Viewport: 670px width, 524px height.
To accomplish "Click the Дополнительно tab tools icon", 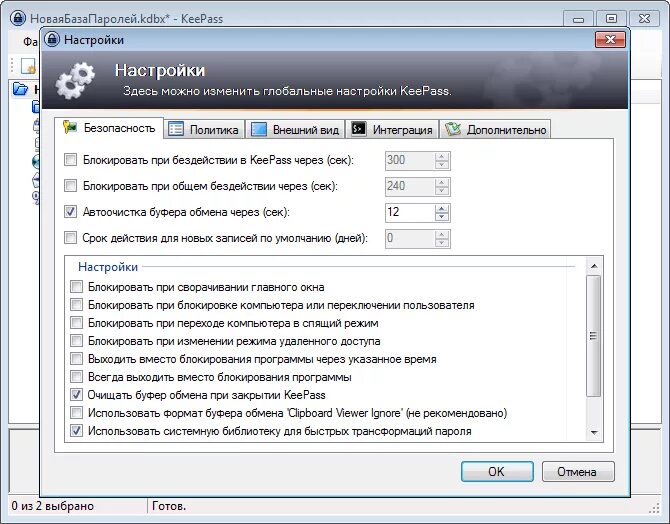I will [x=453, y=129].
